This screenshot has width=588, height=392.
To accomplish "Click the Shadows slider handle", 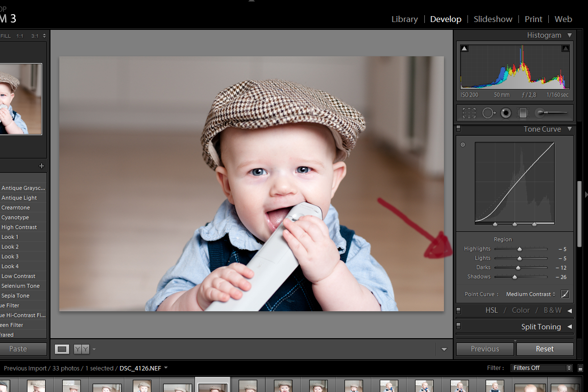I will coord(514,277).
